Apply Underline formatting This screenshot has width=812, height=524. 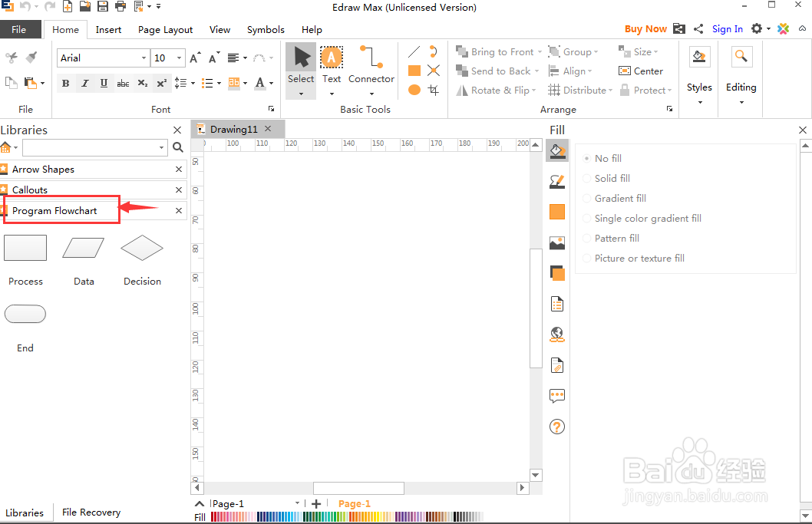coord(104,83)
